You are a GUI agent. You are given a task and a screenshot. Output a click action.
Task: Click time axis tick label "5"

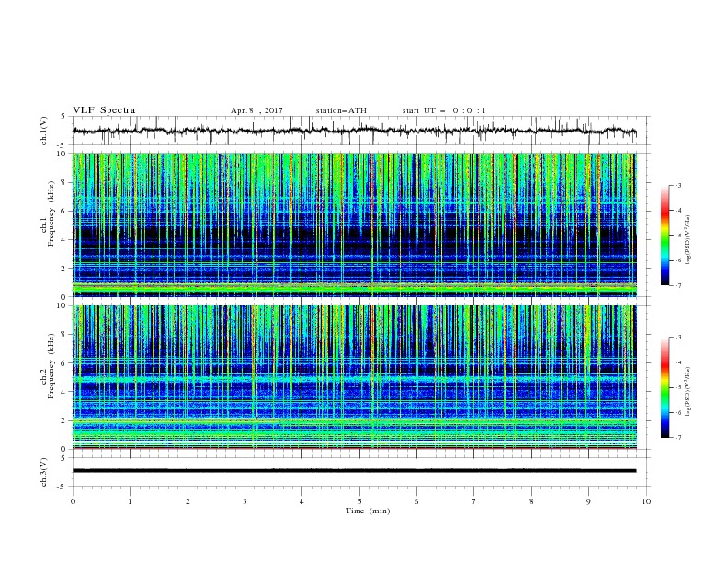click(x=359, y=501)
